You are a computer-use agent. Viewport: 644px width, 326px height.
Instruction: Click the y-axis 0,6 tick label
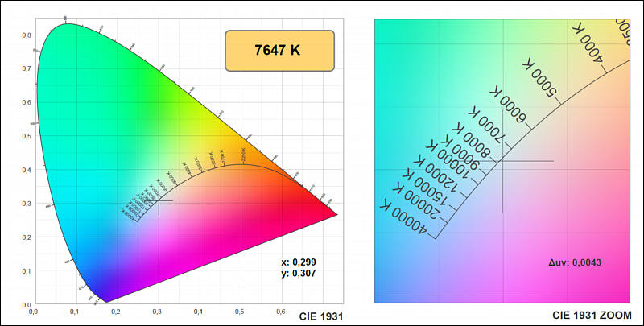(27, 103)
